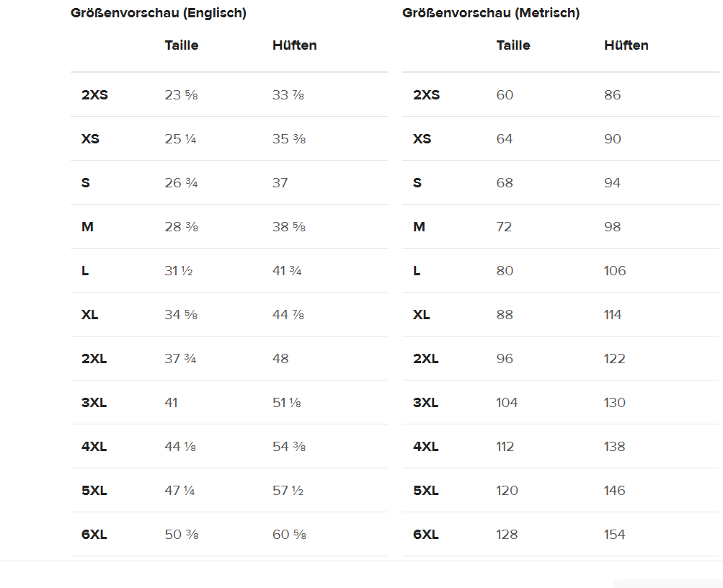Select the 23 ⅝ waist value
Screen dimensions: 723x588
(x=181, y=95)
